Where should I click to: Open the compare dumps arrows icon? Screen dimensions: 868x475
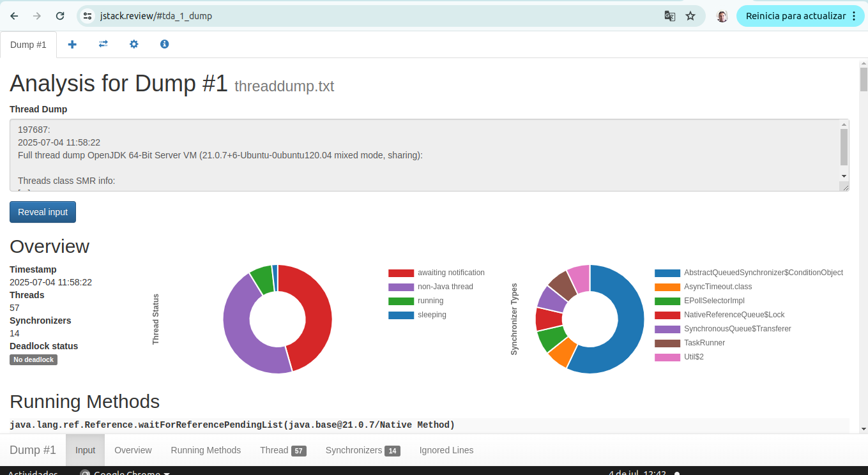coord(103,44)
